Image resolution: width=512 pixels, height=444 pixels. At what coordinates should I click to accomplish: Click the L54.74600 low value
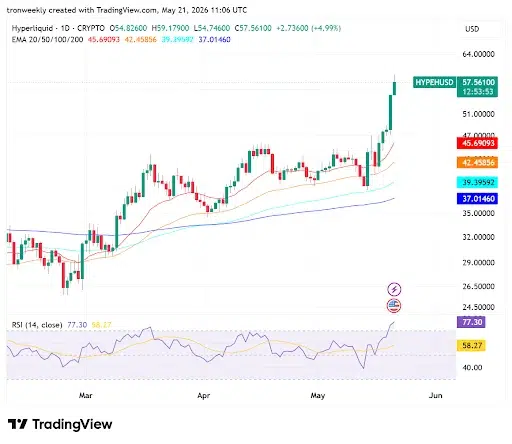pos(212,28)
